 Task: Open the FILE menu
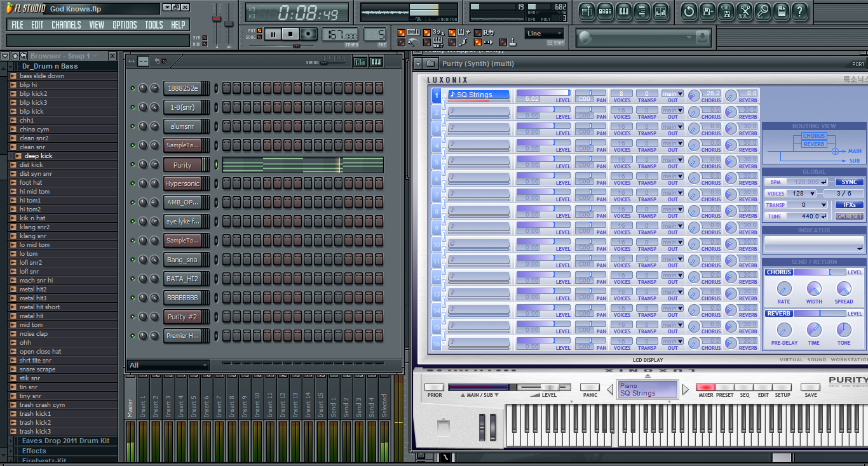tap(17, 25)
